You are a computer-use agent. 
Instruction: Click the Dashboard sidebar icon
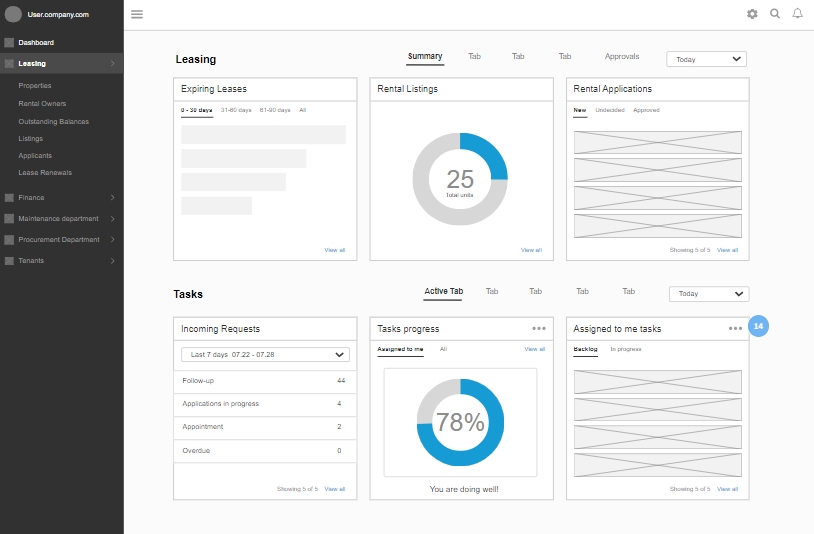9,43
